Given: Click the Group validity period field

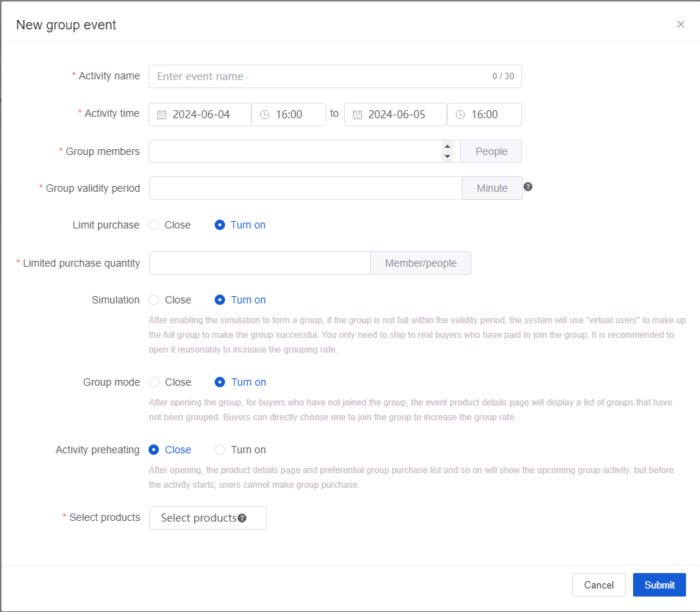Looking at the screenshot, I should click(306, 188).
